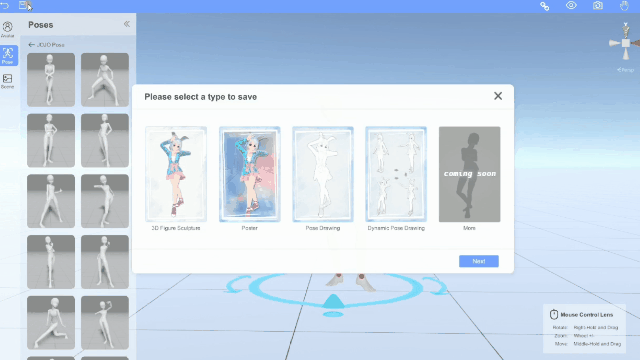Choose the wide-stance squat pose thumbnail
640x360 pixels.
pos(105,80)
